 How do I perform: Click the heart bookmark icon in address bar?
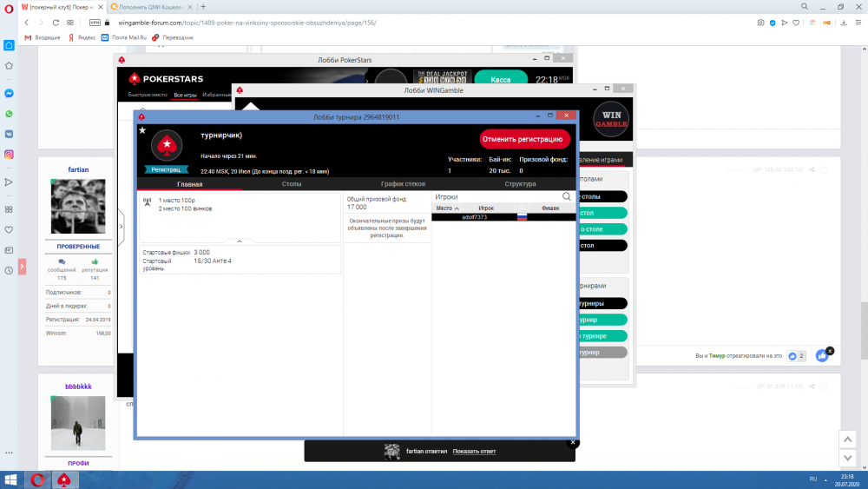pyautogui.click(x=796, y=23)
